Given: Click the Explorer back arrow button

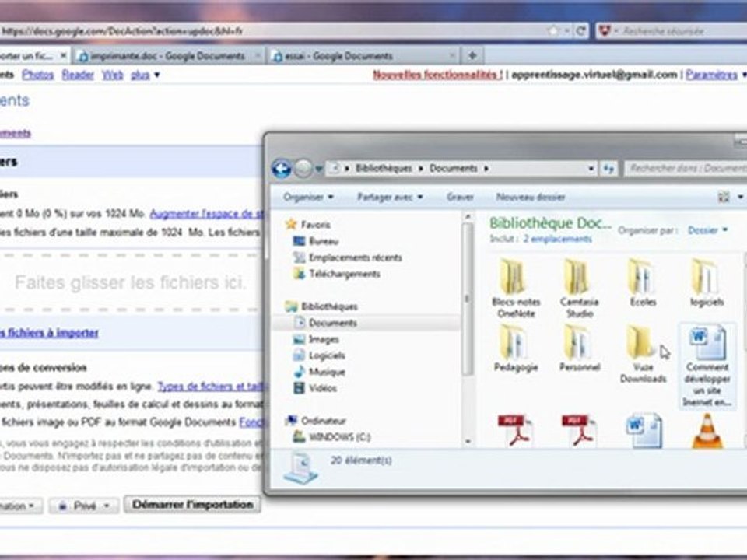Looking at the screenshot, I should (282, 169).
